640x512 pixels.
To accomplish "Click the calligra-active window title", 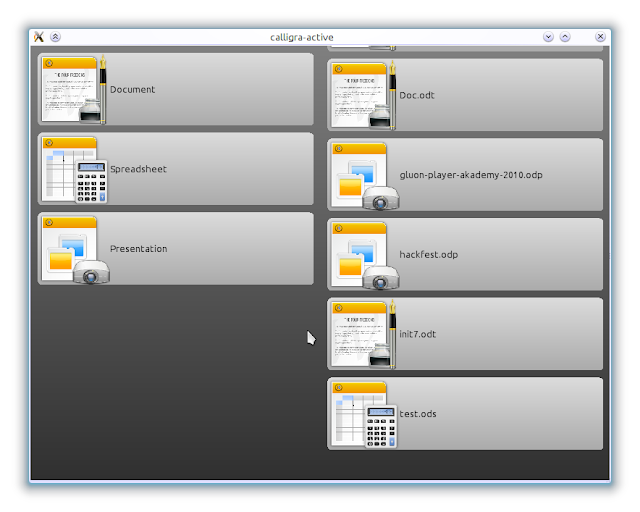I will [302, 37].
